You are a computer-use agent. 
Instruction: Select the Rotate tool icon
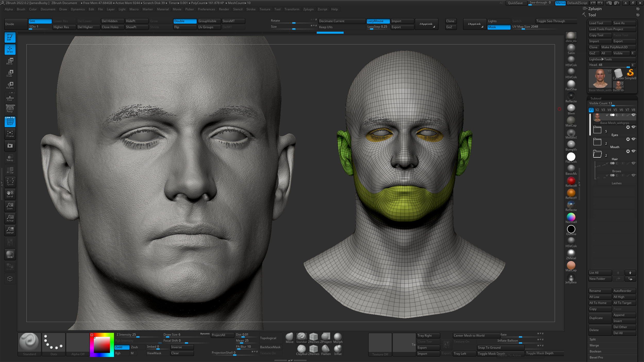pyautogui.click(x=10, y=85)
